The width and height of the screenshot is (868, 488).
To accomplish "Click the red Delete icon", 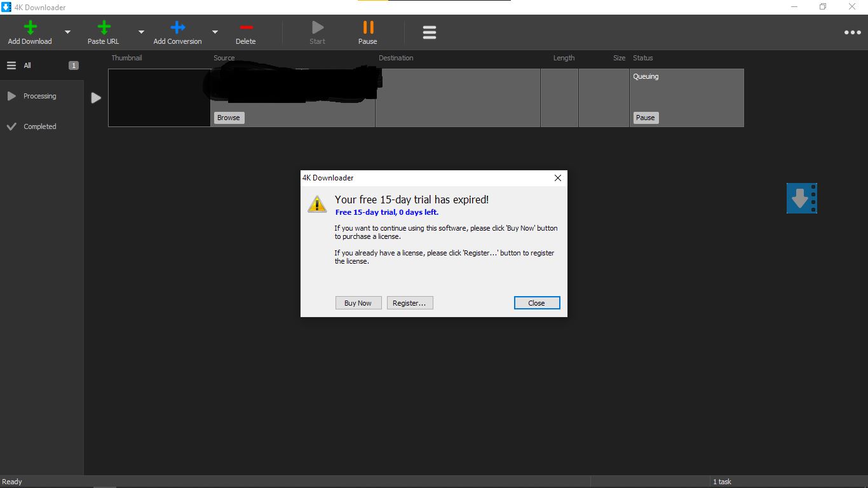I will point(246,28).
